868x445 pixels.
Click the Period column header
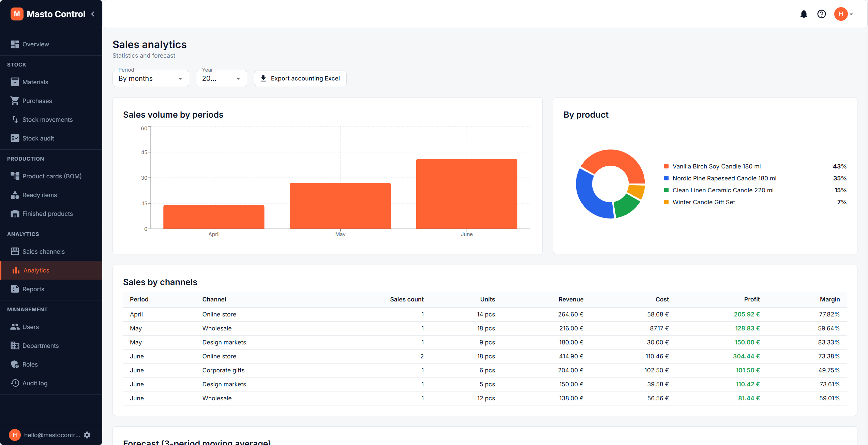tap(139, 299)
